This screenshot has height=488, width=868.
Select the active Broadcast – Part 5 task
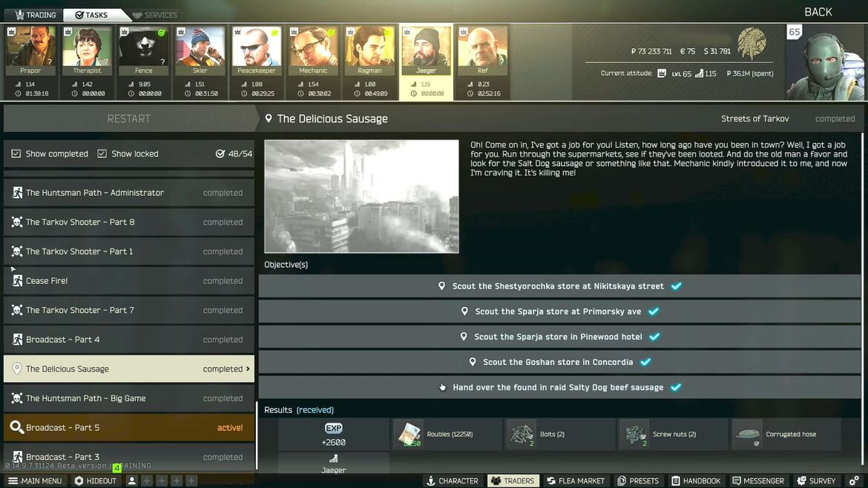128,427
